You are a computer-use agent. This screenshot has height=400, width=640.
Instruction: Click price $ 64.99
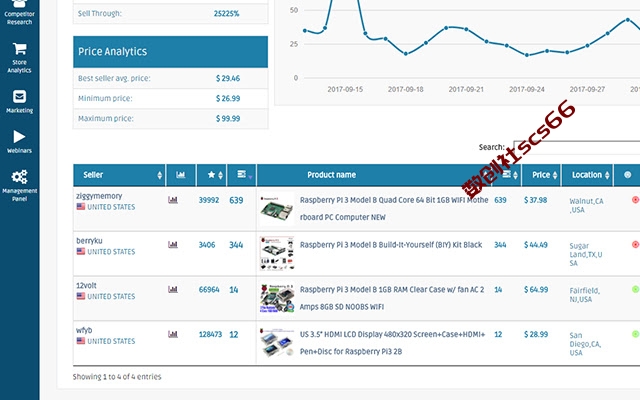(x=536, y=289)
